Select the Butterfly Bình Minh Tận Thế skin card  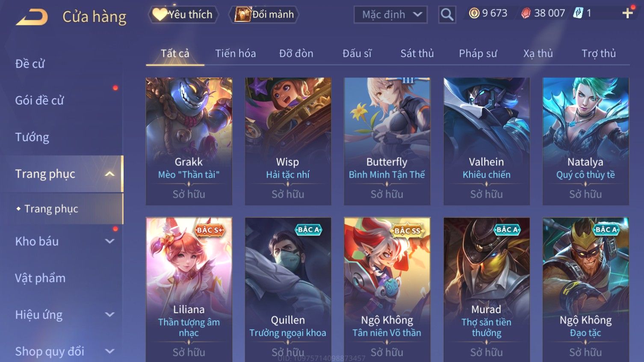point(387,141)
